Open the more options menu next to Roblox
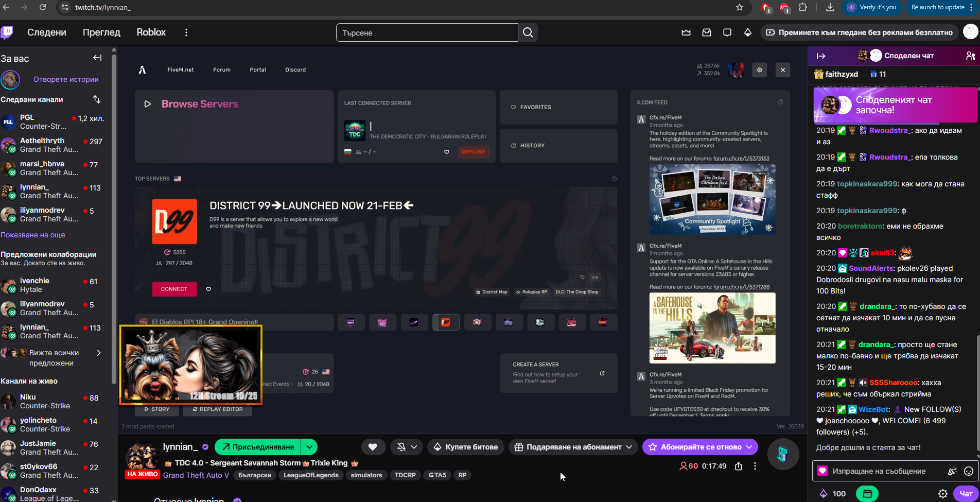The image size is (980, 502). (x=186, y=32)
